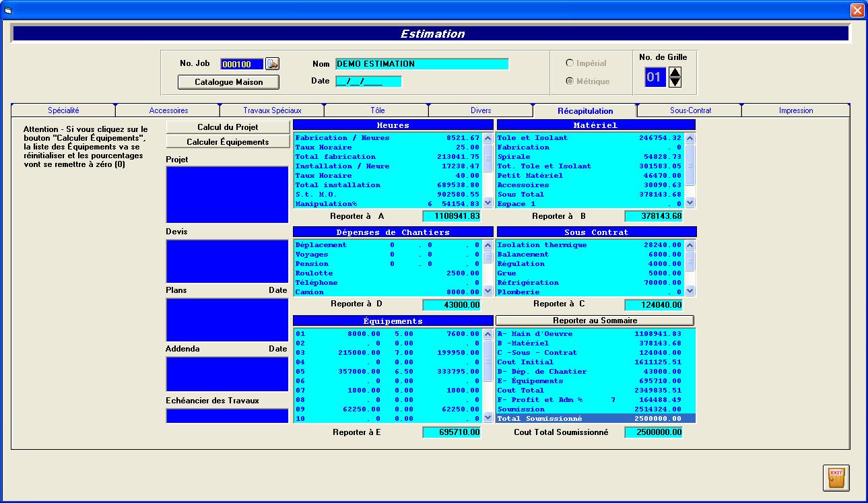Click Reporter au Sommaire button

[x=595, y=321]
